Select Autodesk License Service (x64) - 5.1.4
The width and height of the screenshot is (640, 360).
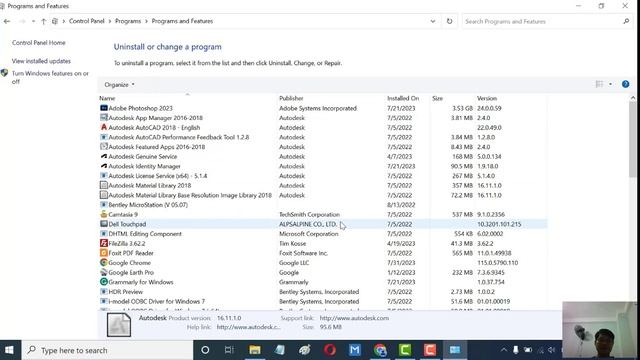322,176
